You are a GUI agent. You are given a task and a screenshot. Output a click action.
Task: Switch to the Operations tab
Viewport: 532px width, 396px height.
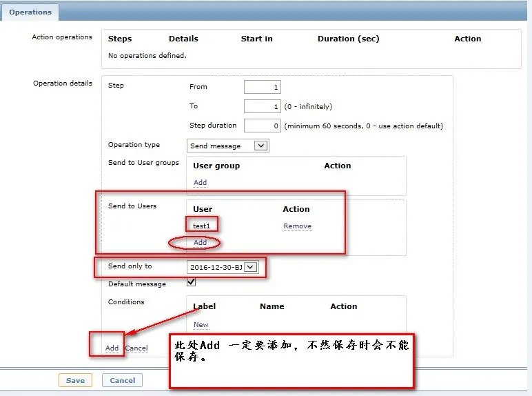[30, 12]
